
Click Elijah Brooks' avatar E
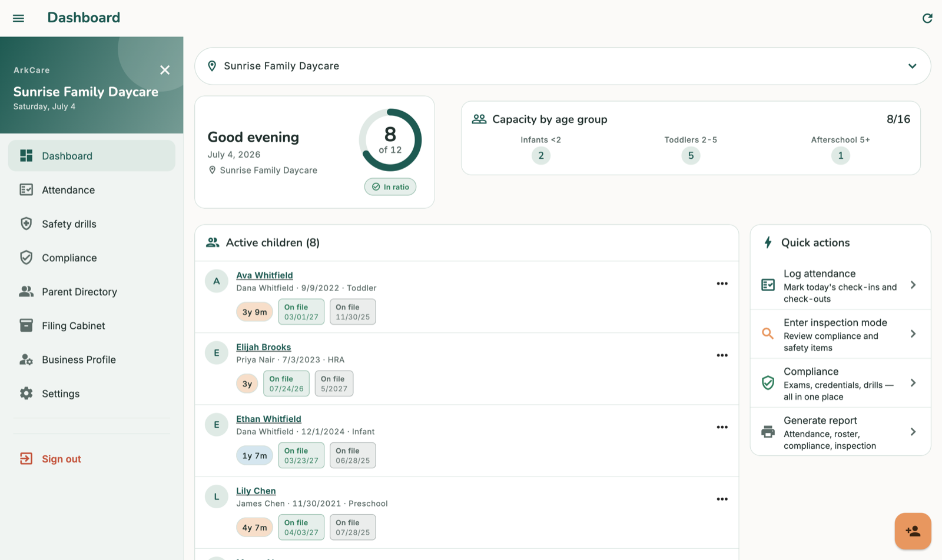(217, 353)
